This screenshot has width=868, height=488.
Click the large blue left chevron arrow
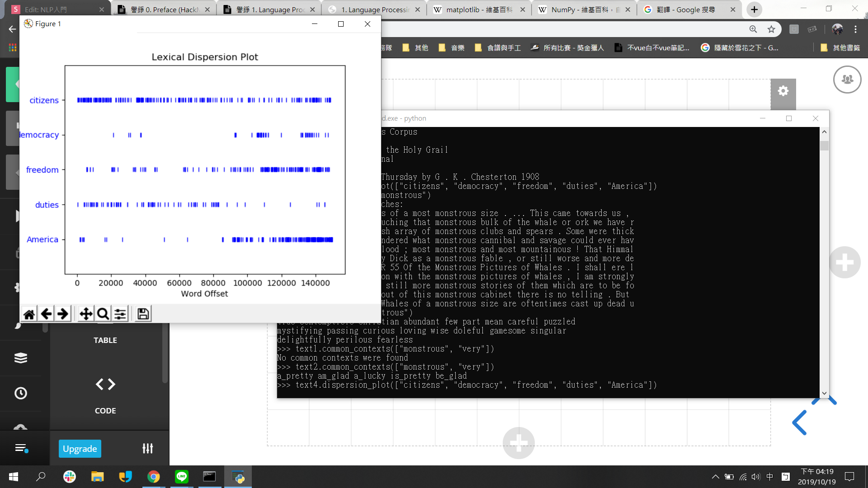(x=799, y=422)
